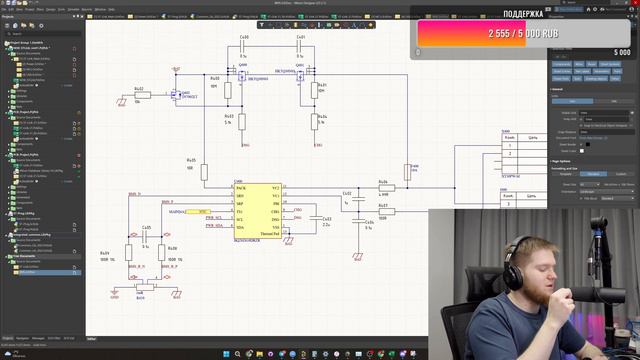Open File Explorer from the taskbar
The width and height of the screenshot is (640, 360).
260,354
